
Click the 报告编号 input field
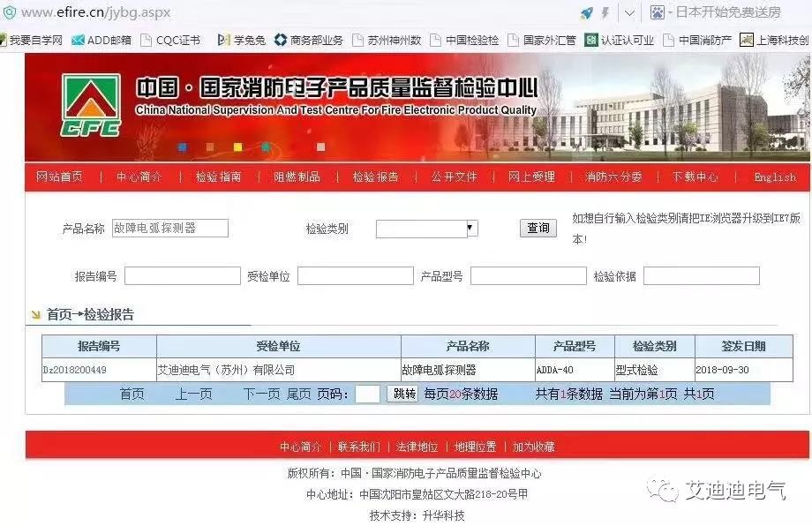tap(183, 276)
